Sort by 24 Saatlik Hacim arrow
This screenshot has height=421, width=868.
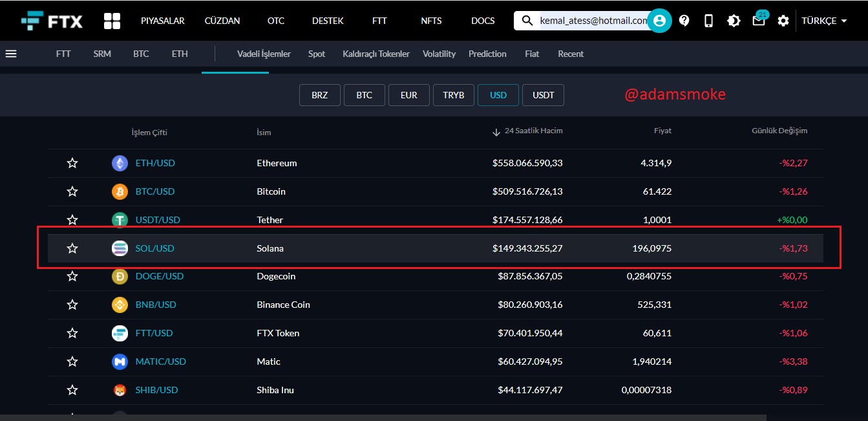coord(496,132)
